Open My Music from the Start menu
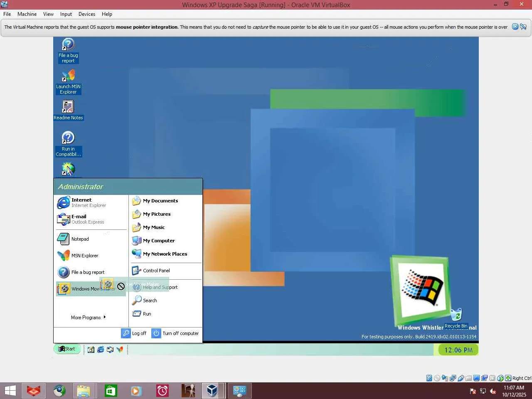This screenshot has width=532, height=399. point(166,227)
